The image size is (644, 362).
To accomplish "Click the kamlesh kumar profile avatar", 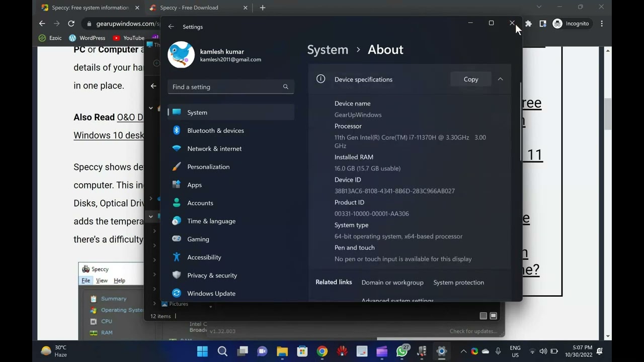I will tap(181, 55).
